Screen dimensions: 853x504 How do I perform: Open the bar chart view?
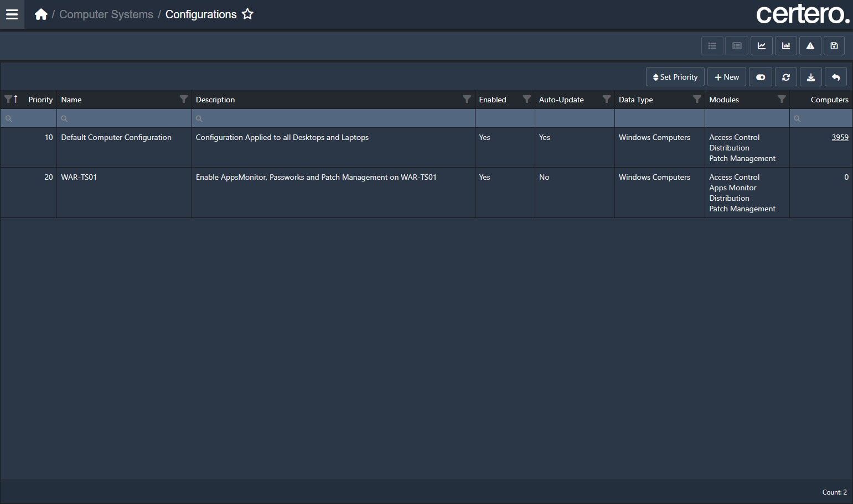[x=786, y=46]
